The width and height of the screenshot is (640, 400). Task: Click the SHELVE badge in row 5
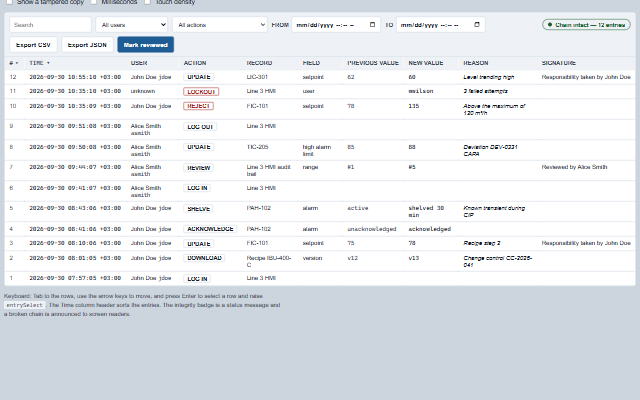(198, 209)
